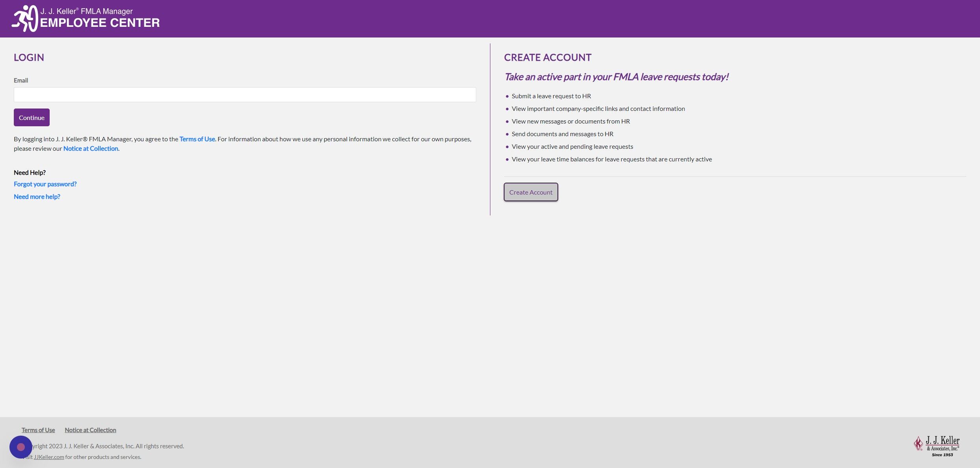This screenshot has width=980, height=468.
Task: Click the CREATE ACCOUNT heading
Action: point(548,58)
